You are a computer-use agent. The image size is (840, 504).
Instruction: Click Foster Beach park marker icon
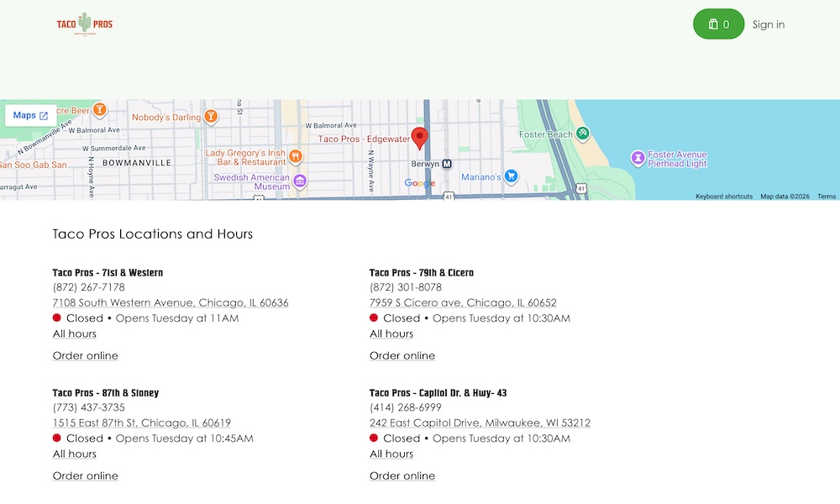click(x=582, y=133)
